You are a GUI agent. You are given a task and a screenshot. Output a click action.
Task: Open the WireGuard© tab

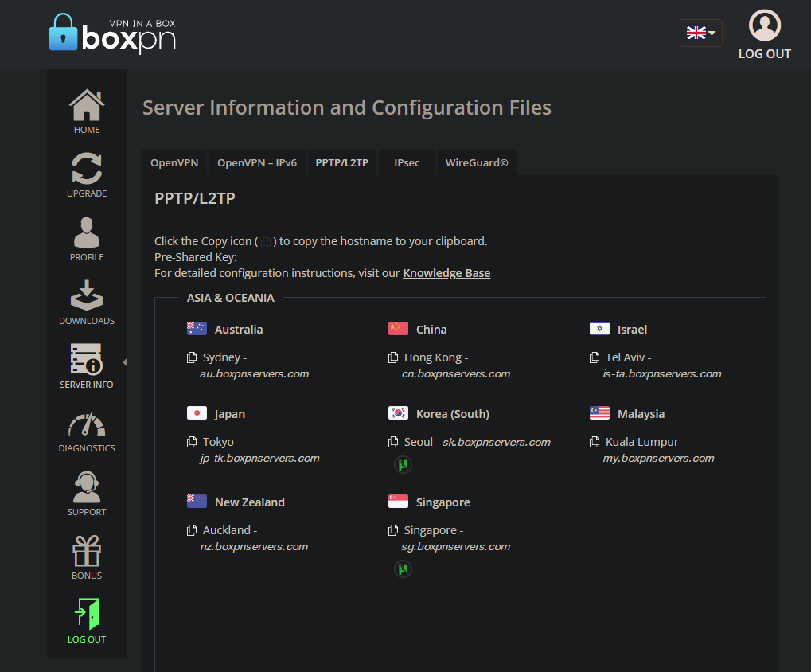pos(477,162)
